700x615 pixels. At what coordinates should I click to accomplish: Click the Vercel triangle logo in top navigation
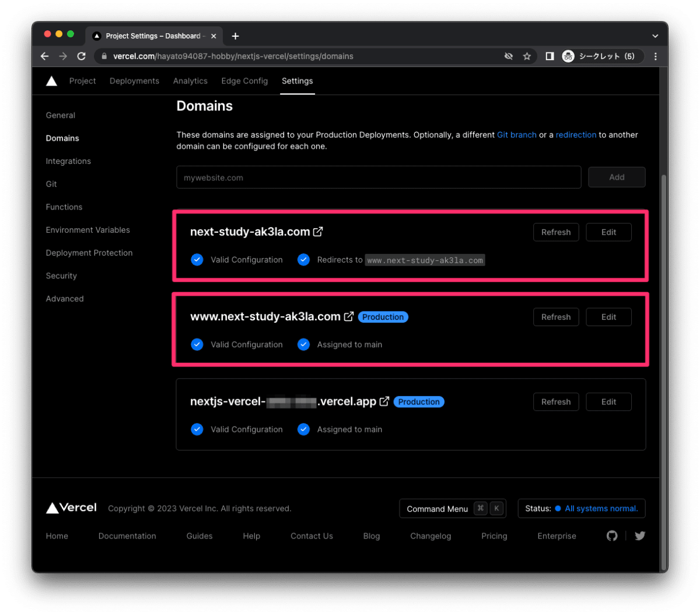(51, 81)
